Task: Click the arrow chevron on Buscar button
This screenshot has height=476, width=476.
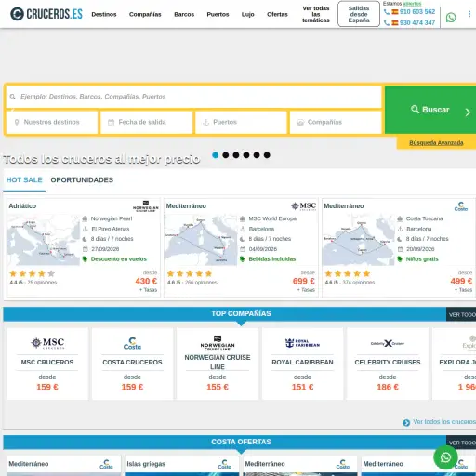Action: pos(468,112)
